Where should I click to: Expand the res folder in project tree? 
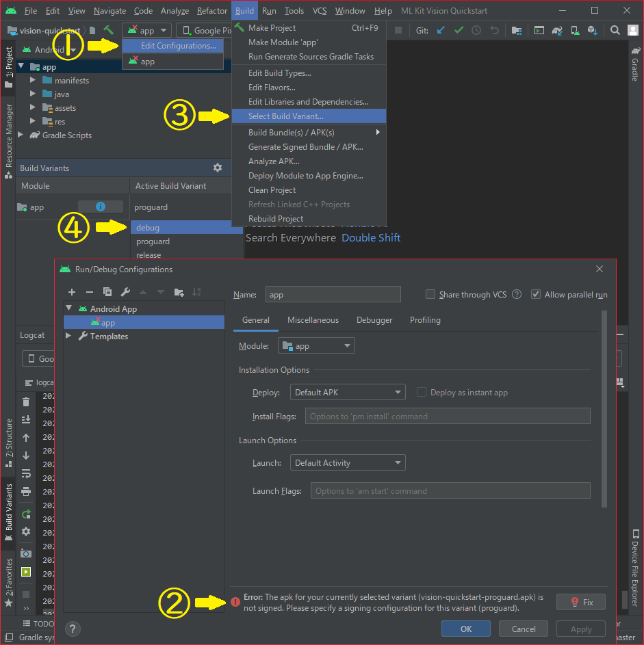tap(33, 121)
